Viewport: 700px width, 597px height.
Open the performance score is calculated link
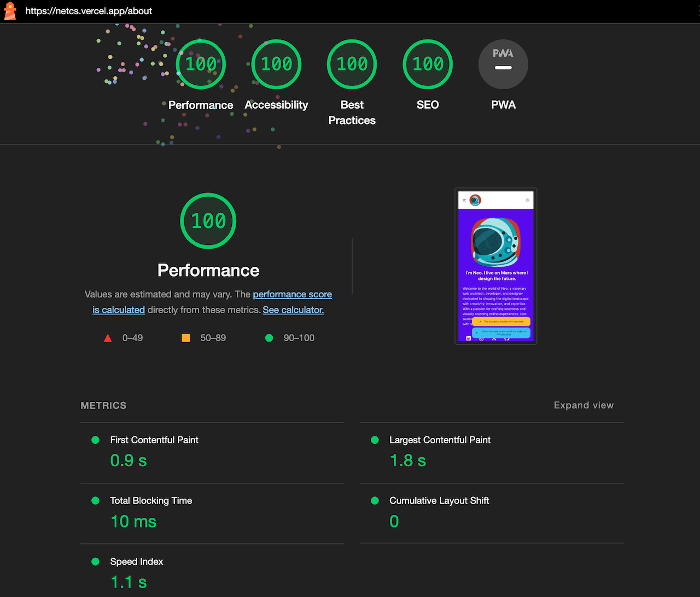pos(292,295)
